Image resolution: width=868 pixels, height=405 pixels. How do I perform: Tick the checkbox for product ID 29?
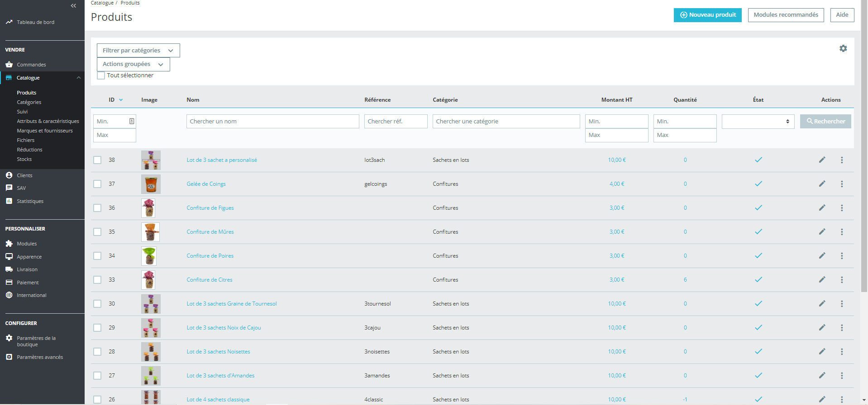(x=97, y=328)
